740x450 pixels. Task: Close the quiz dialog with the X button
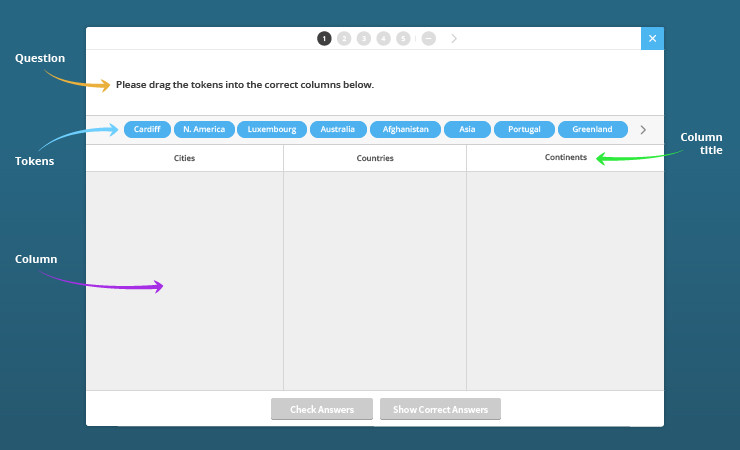652,38
